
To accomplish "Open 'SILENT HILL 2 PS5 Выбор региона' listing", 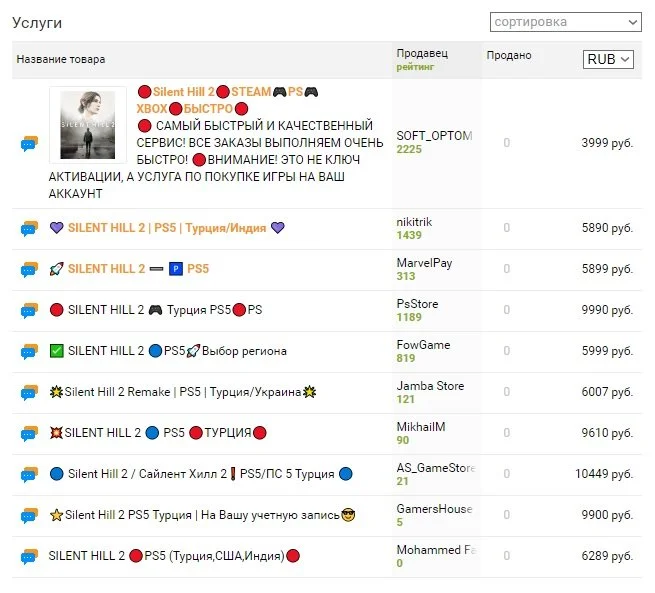I will click(x=168, y=351).
